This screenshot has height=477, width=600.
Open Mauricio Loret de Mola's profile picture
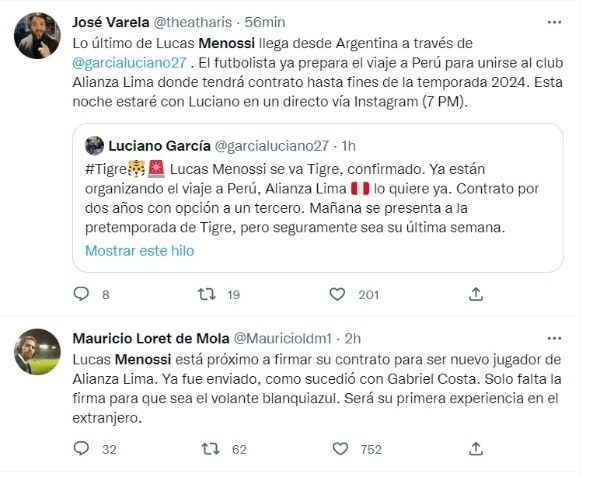[35, 353]
